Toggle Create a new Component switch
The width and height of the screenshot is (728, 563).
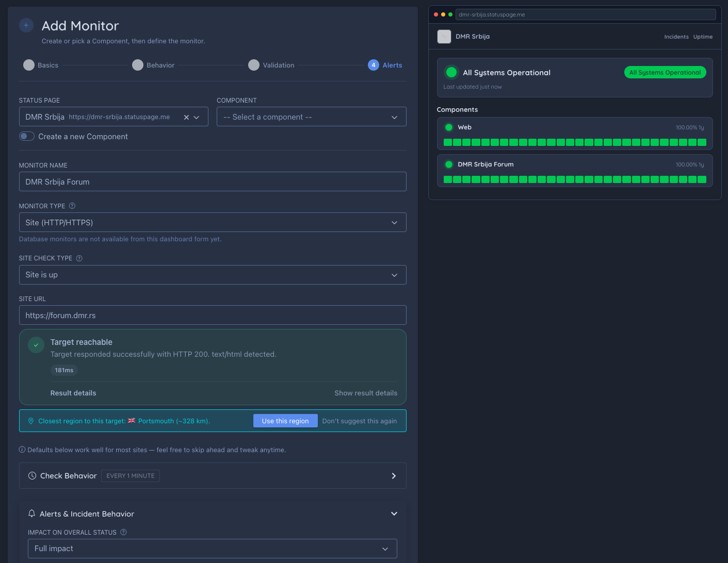[27, 136]
